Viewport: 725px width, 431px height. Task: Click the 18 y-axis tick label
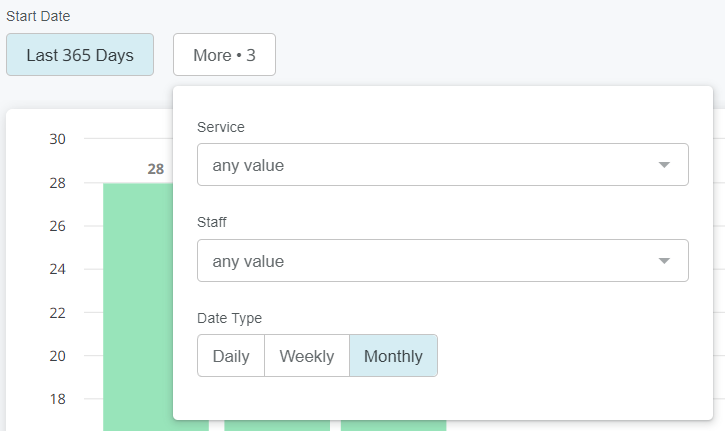[x=57, y=399]
